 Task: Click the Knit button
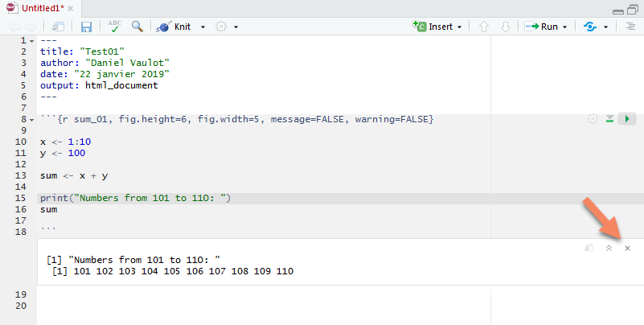pyautogui.click(x=174, y=27)
